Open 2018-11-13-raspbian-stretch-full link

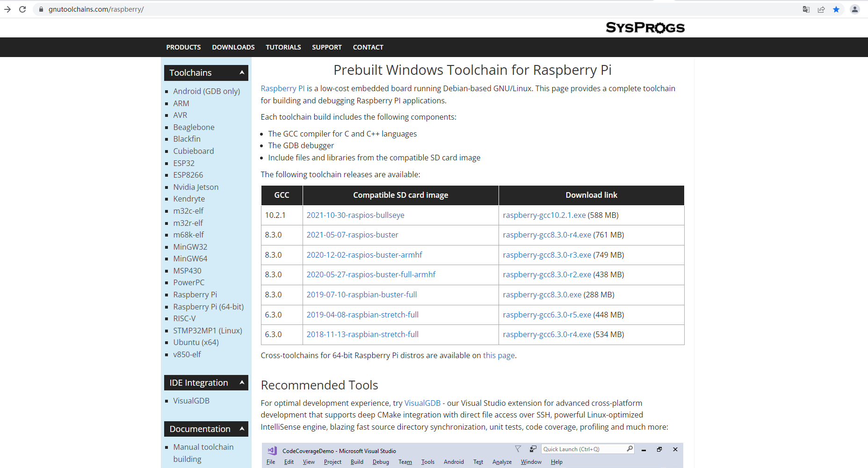pyautogui.click(x=362, y=334)
